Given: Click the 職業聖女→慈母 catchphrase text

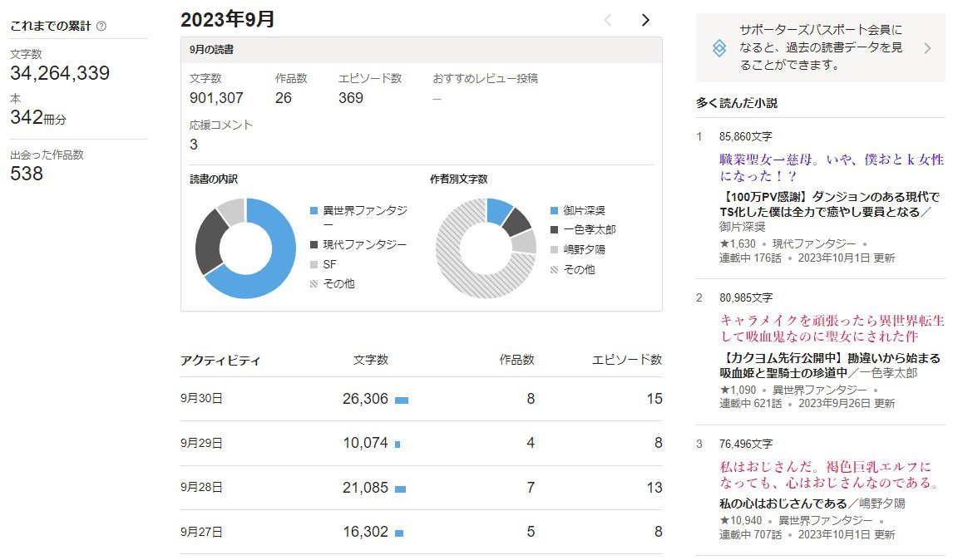Looking at the screenshot, I should (831, 167).
